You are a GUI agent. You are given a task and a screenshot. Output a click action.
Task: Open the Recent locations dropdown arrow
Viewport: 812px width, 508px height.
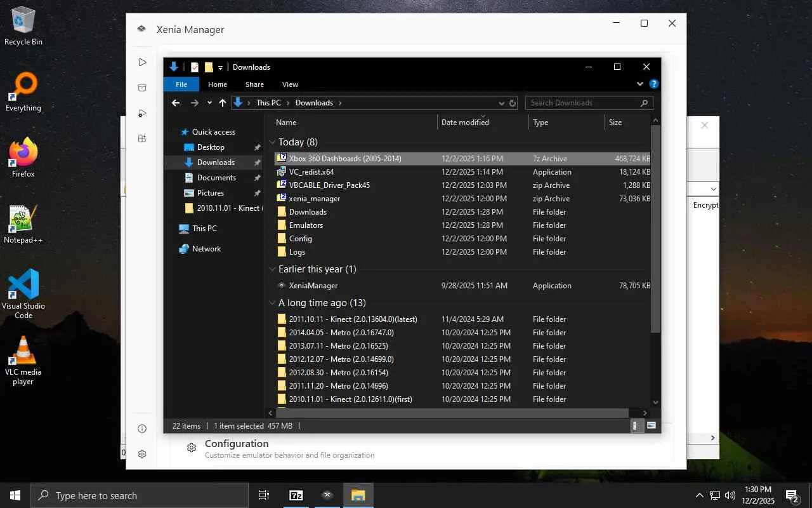pos(209,103)
